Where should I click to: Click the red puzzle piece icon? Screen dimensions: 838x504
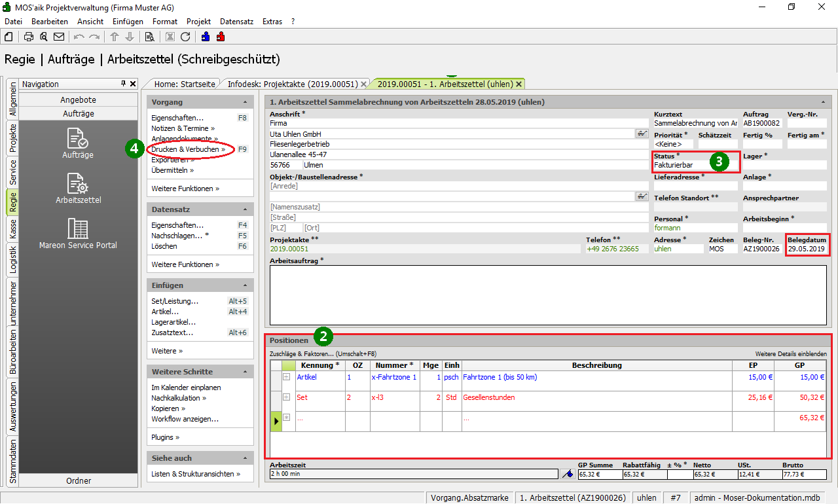pyautogui.click(x=221, y=37)
